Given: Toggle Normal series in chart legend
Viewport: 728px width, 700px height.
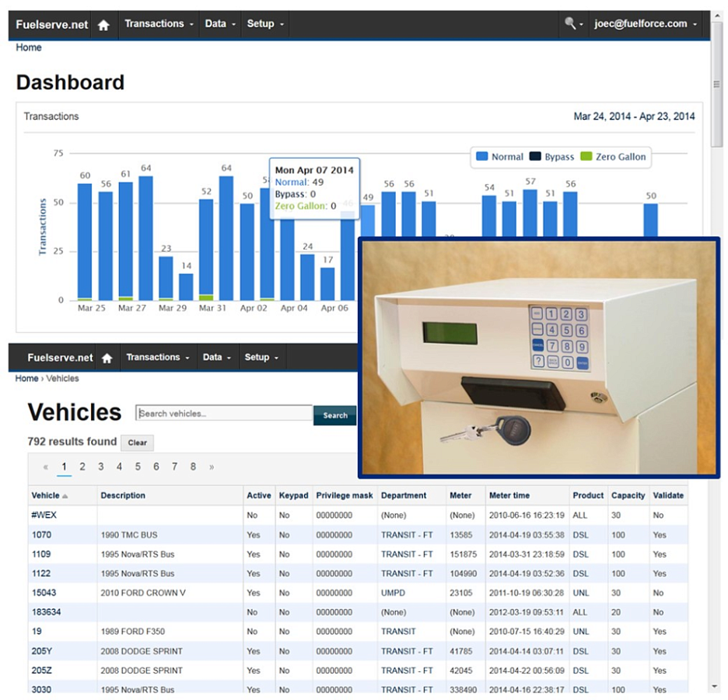Looking at the screenshot, I should click(499, 157).
